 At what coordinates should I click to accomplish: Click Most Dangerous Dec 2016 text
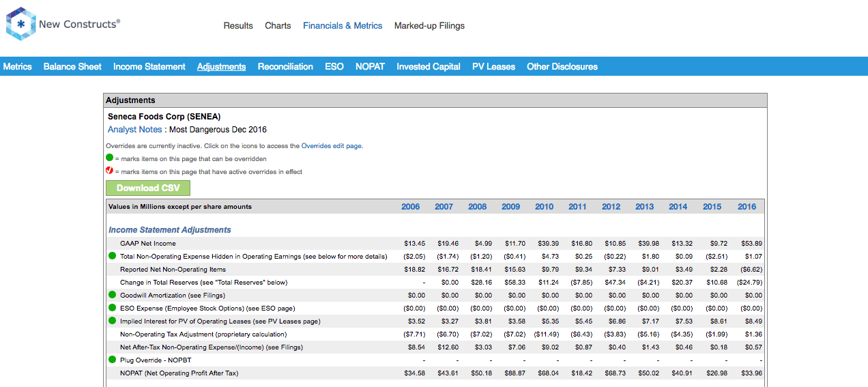[218, 129]
